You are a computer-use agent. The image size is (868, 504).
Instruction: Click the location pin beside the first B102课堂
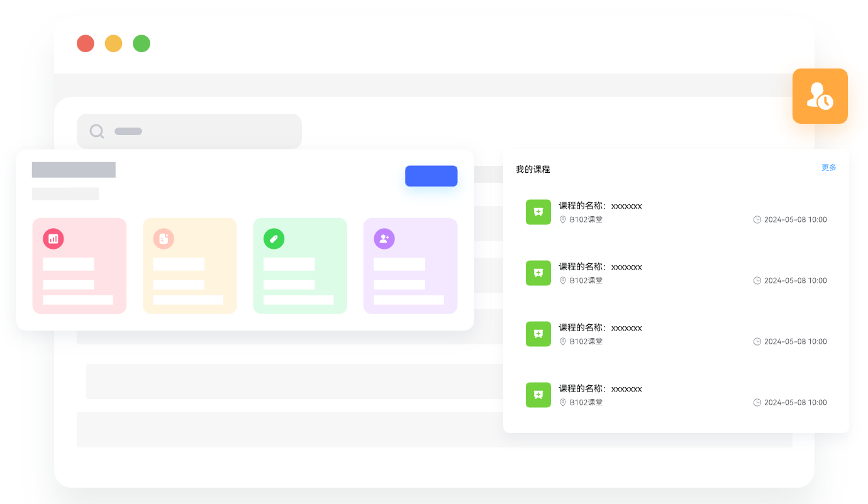click(x=563, y=220)
